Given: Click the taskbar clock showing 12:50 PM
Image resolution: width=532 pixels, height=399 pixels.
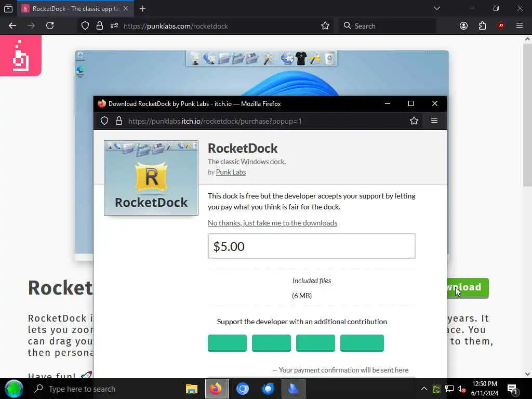Looking at the screenshot, I should coord(485,389).
